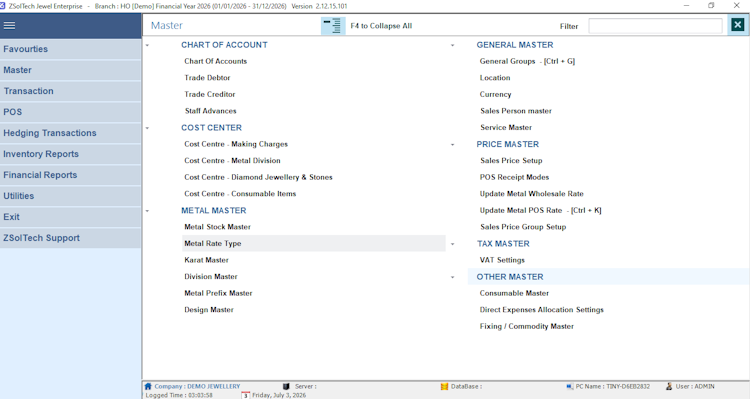Open Trade Creditor

(x=210, y=94)
